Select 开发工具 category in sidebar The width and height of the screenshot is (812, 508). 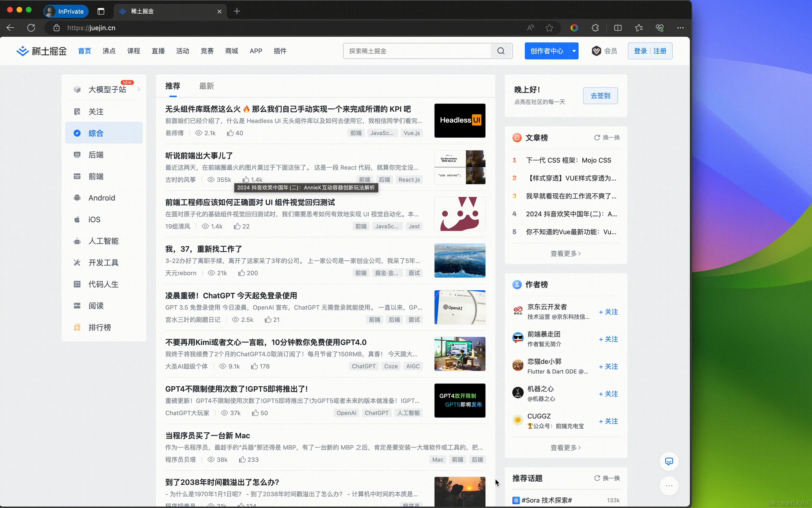pyautogui.click(x=104, y=263)
